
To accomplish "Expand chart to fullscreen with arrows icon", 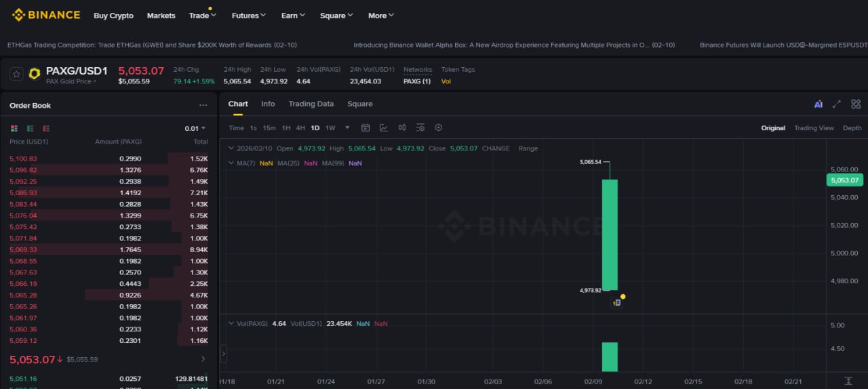I will click(837, 104).
